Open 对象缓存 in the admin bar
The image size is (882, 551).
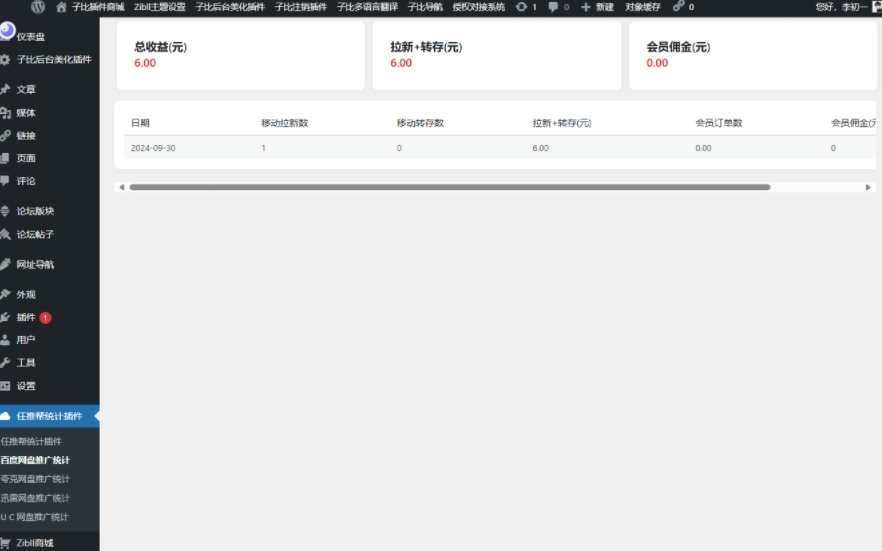pos(642,7)
